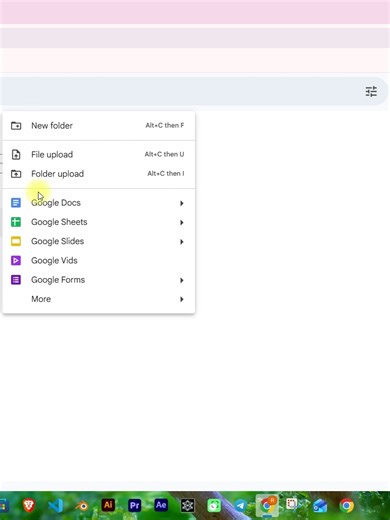Open Adobe Premiere Pro from taskbar
Screen dimensions: 390x520
point(134,505)
